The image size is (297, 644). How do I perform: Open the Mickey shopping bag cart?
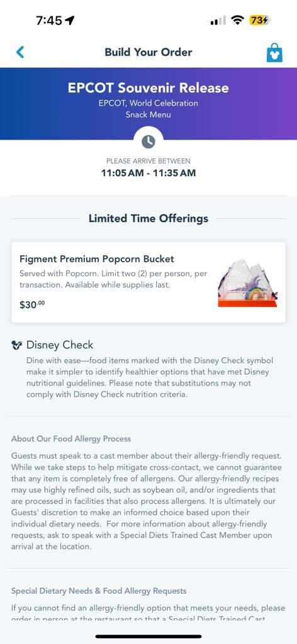click(x=274, y=53)
